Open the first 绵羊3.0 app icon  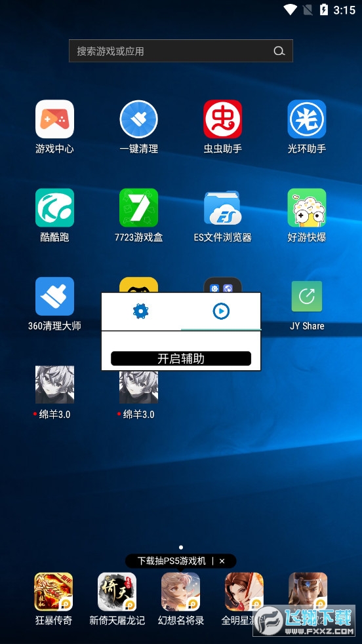tap(54, 385)
